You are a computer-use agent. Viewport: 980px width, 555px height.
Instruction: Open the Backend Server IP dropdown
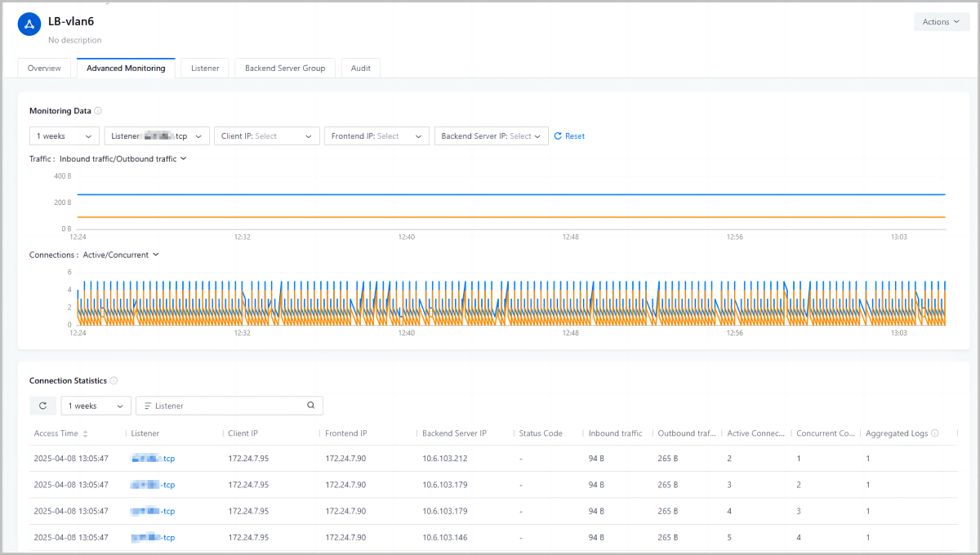click(491, 136)
